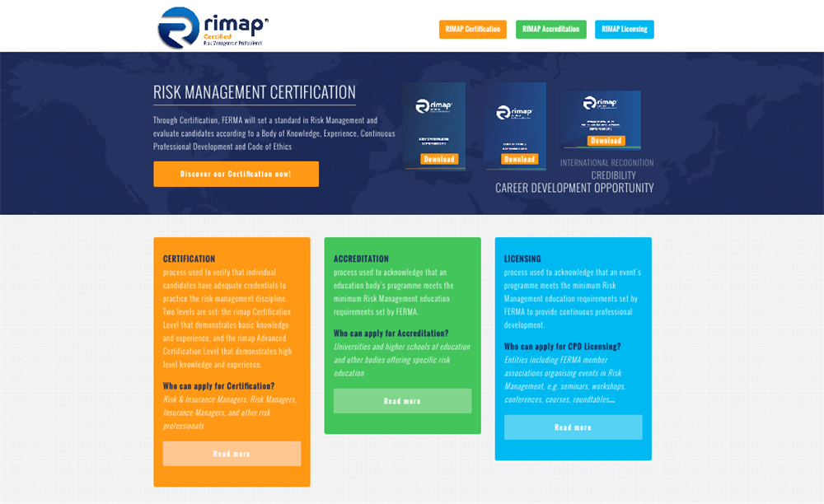Click Discover our Certification now! button
Image resolution: width=824 pixels, height=504 pixels.
coord(236,174)
